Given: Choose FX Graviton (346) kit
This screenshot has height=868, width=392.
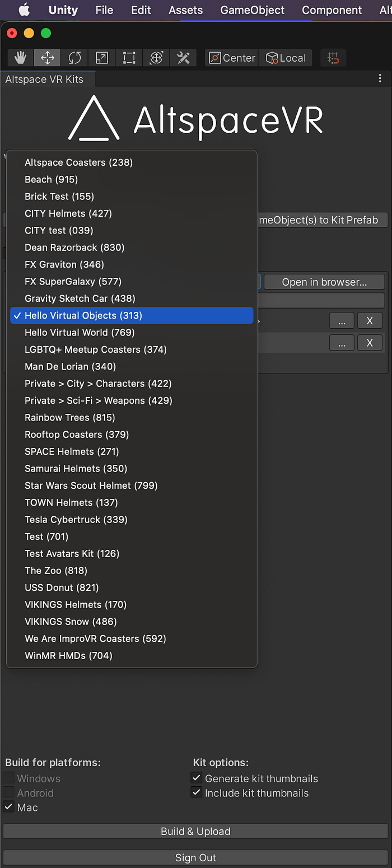Looking at the screenshot, I should coord(132,264).
